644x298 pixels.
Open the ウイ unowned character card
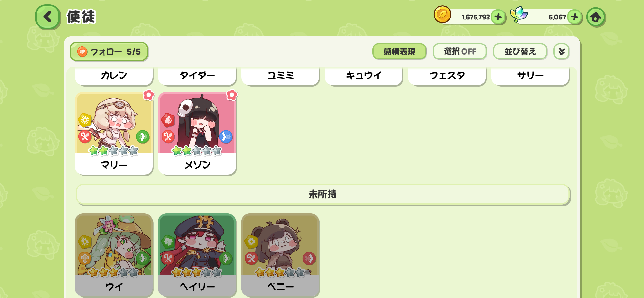114,255
